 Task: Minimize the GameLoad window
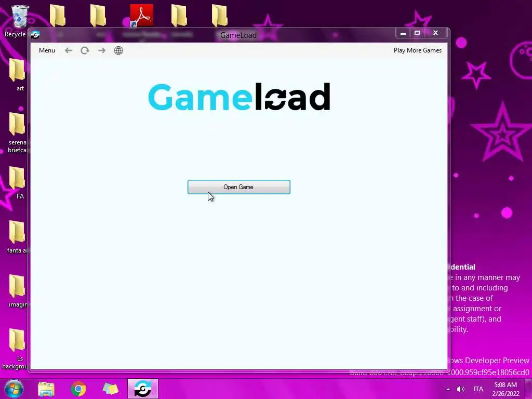[x=403, y=33]
